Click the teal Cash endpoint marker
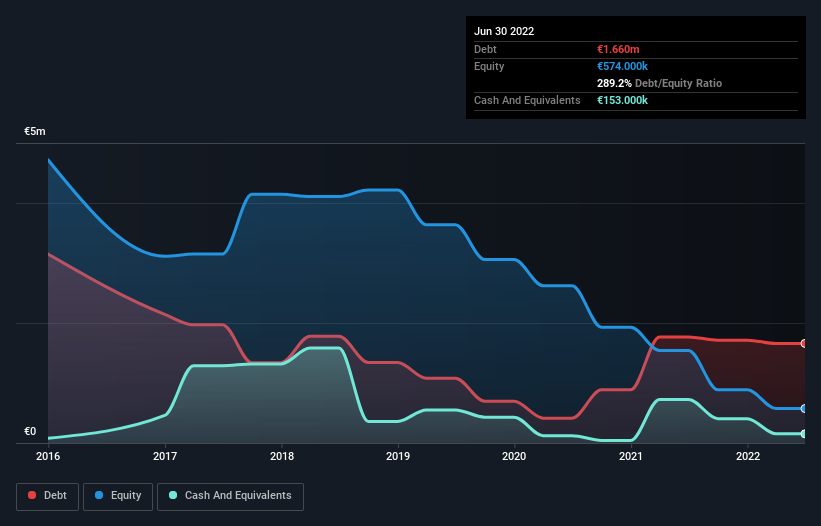The height and width of the screenshot is (526, 821). [804, 433]
